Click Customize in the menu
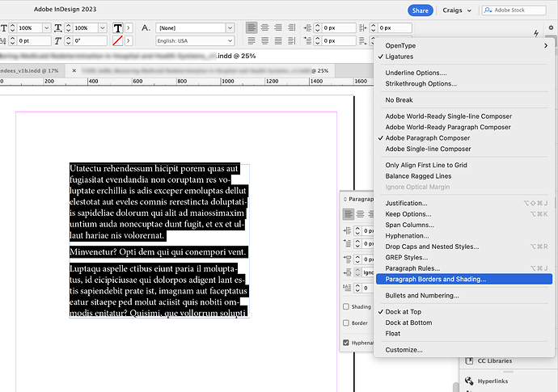Viewport: 558px width, 392px height. [464, 350]
